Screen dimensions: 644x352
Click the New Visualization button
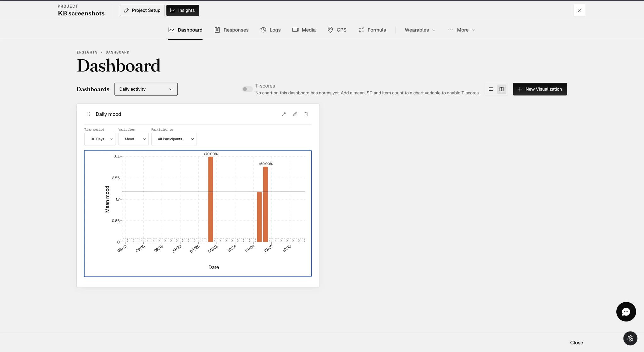pos(540,89)
